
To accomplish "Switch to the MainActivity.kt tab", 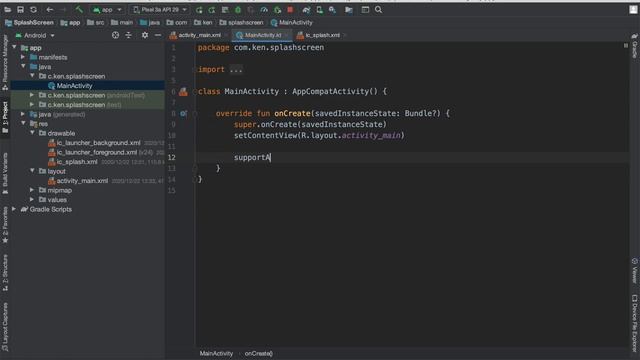I will pyautogui.click(x=262, y=35).
